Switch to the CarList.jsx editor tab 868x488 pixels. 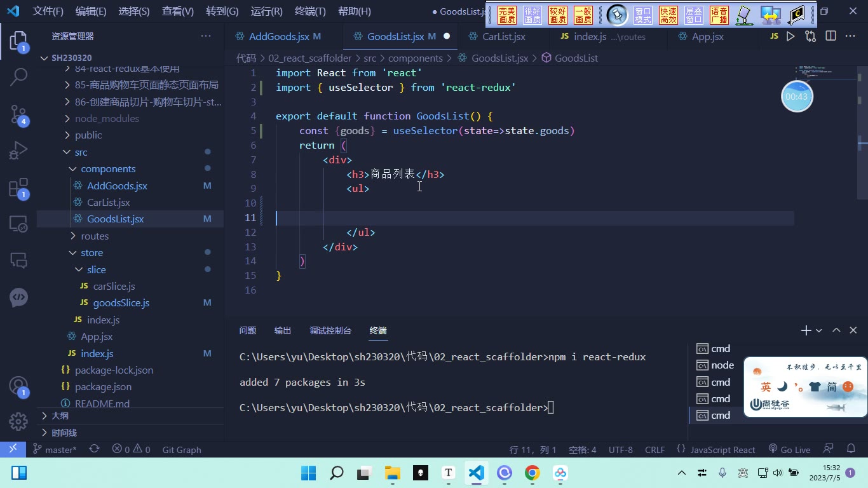click(504, 37)
